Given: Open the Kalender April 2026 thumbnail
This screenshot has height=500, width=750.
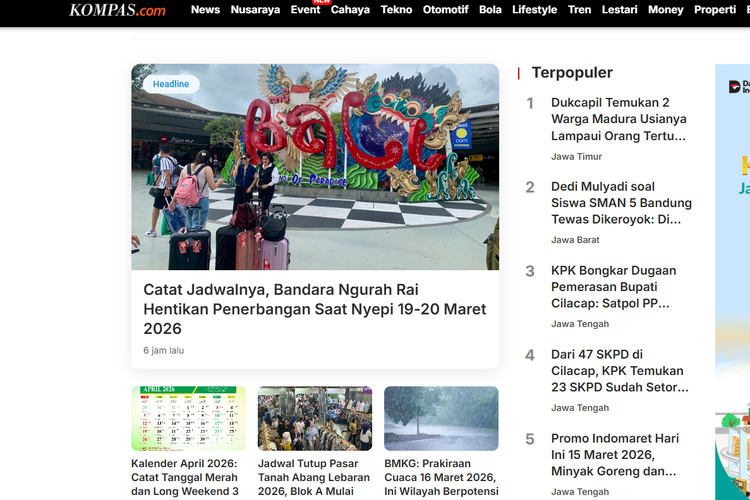Looking at the screenshot, I should (x=188, y=419).
